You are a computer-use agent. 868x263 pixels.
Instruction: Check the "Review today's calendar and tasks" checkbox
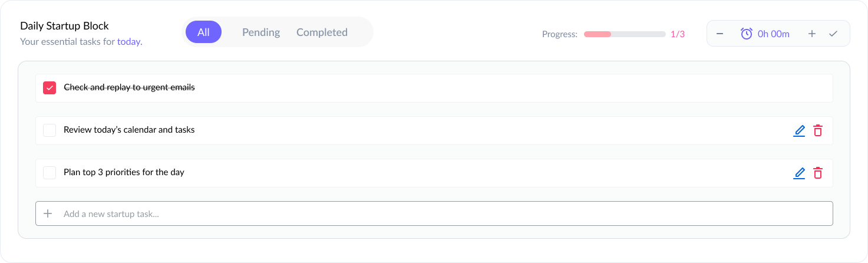click(49, 130)
